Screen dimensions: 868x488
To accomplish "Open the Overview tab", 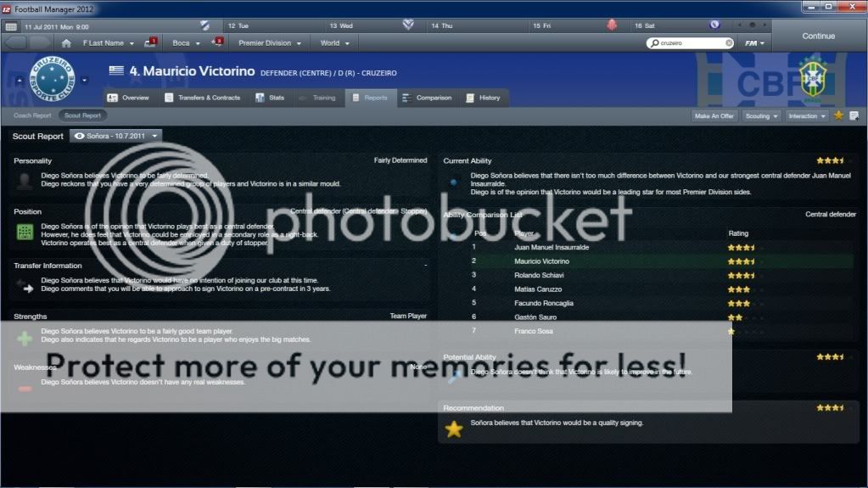I will [128, 98].
